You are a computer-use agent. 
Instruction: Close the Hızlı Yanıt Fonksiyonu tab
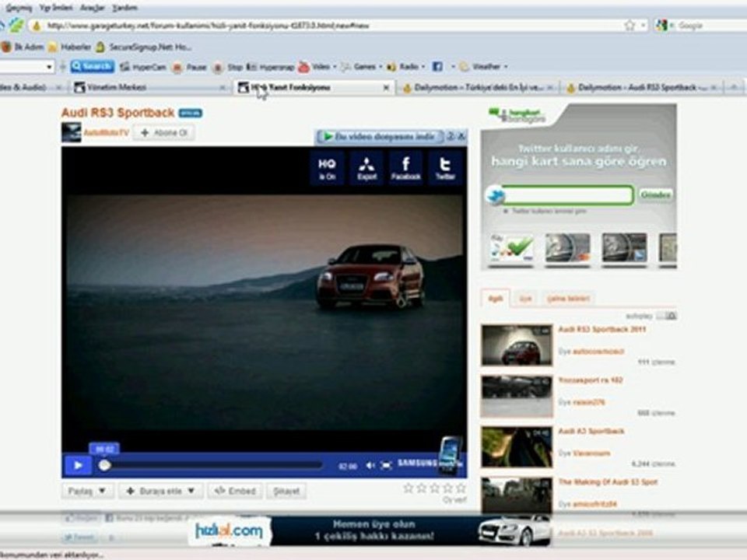(387, 88)
